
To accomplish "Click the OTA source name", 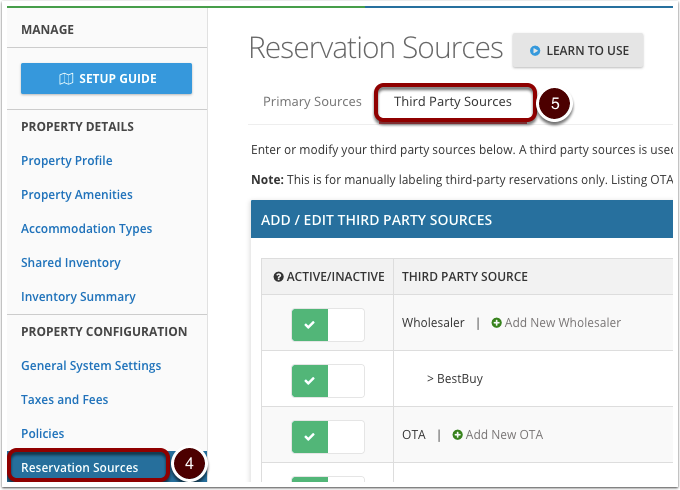I will (x=414, y=434).
